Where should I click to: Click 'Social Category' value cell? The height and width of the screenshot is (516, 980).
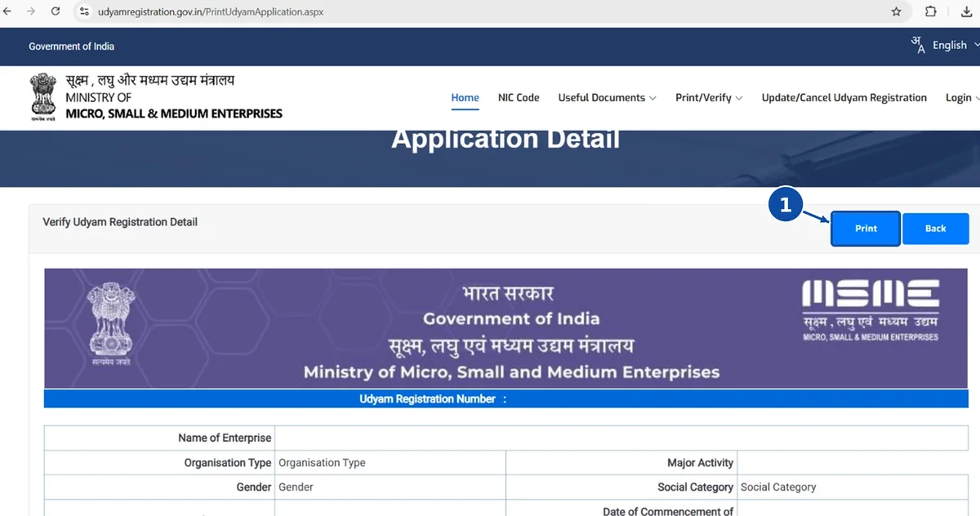click(853, 487)
